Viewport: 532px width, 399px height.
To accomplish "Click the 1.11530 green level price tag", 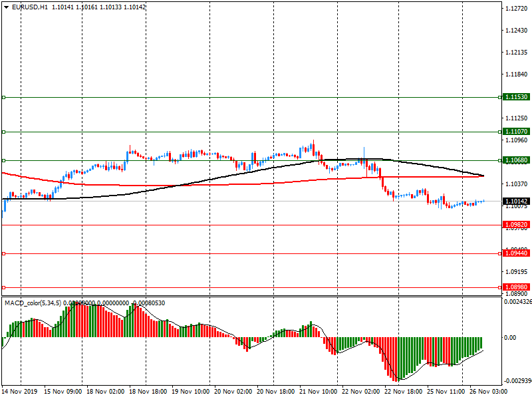I will [516, 97].
